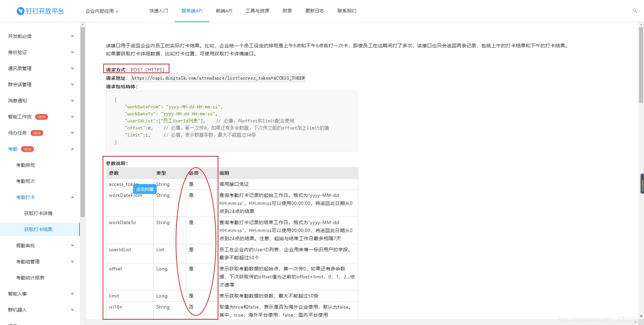
Task: Open the 前端API tab
Action: click(224, 11)
